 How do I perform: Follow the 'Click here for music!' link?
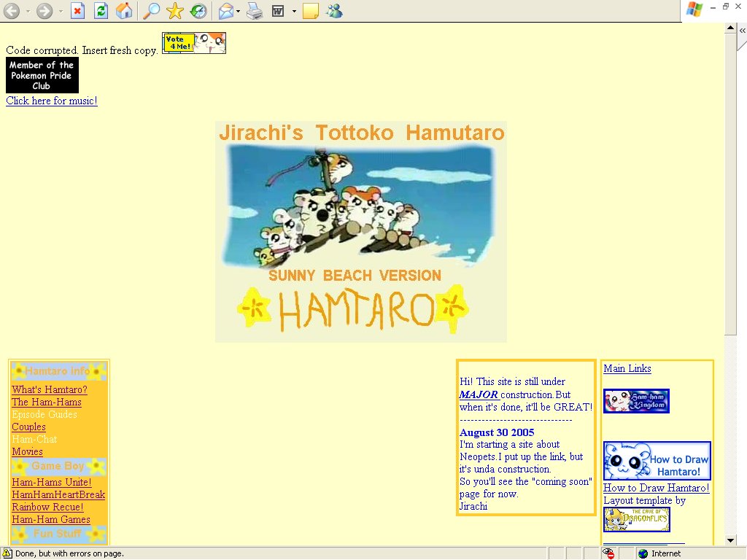point(52,101)
